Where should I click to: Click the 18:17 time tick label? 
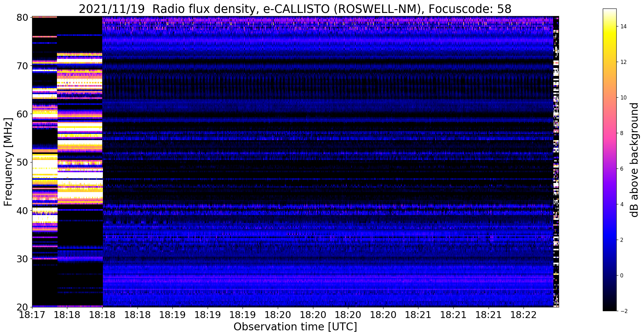[x=32, y=315]
